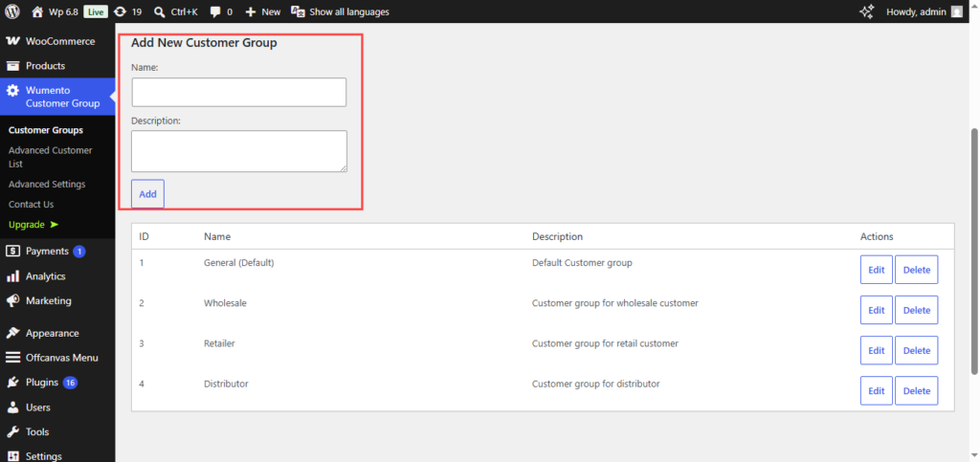Open the WordPress logo menu
The width and height of the screenshot is (980, 462).
click(11, 11)
